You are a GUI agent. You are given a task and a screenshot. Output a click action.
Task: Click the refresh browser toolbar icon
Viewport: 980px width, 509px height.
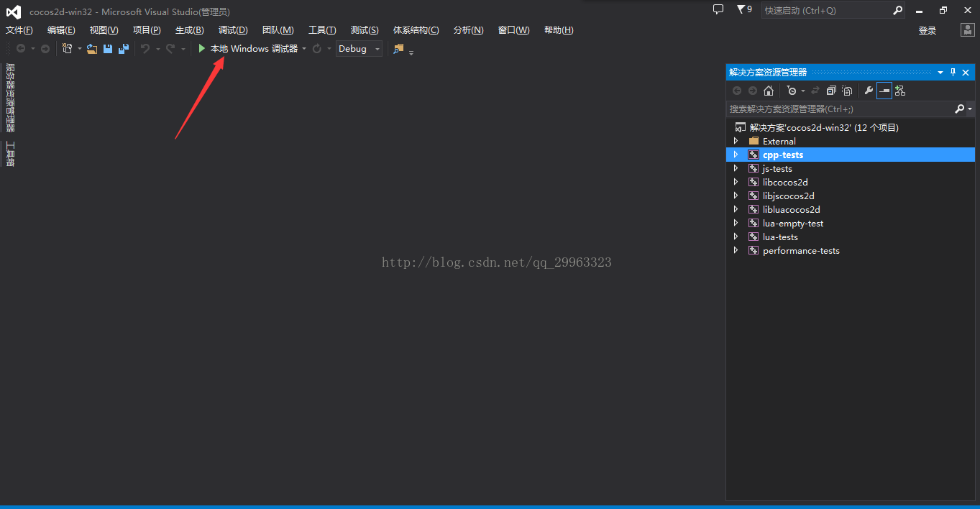tap(317, 49)
